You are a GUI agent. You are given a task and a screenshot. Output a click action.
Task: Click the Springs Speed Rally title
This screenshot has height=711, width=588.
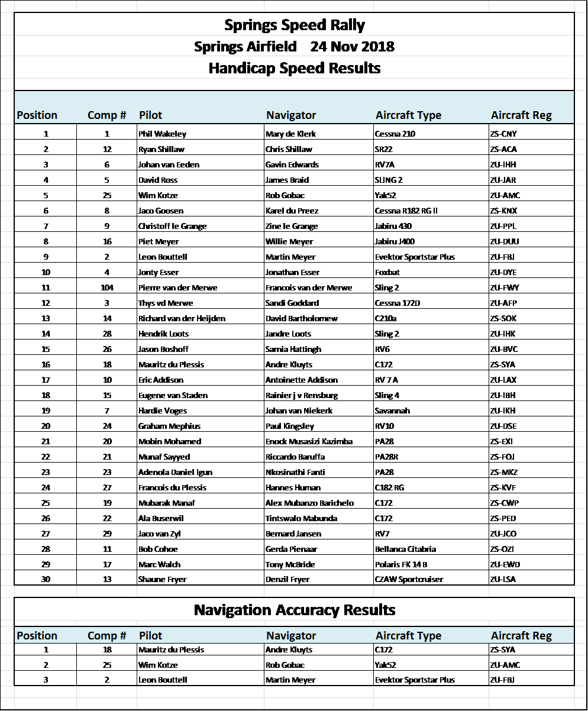coord(294,25)
